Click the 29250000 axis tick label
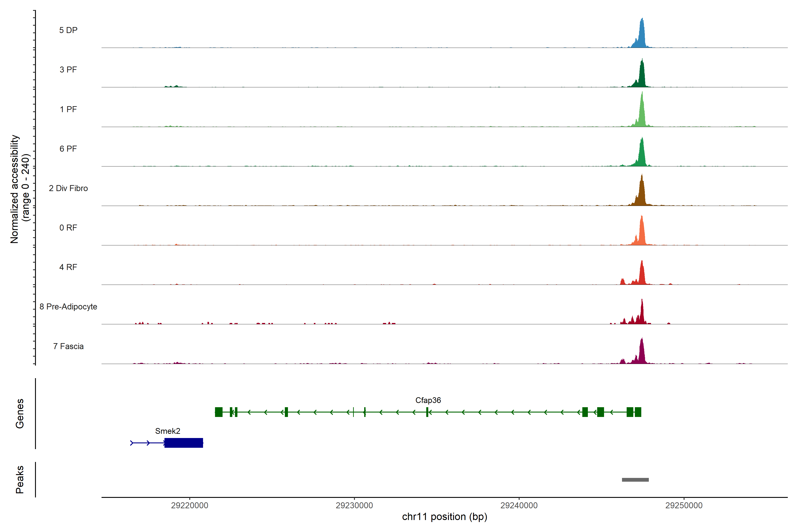Screen dimensions: 798x532 pos(684,506)
